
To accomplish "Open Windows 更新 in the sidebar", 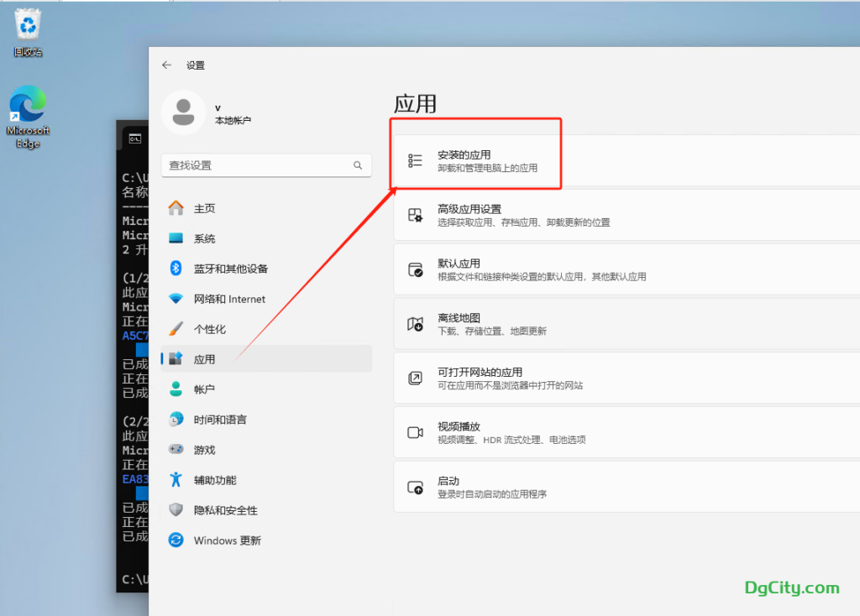I will pyautogui.click(x=227, y=540).
